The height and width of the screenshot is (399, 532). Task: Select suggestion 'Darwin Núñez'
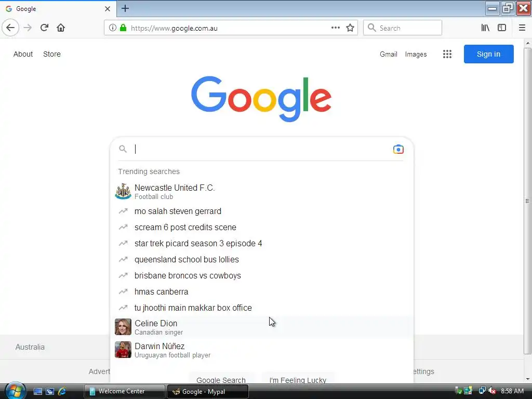[262, 350]
